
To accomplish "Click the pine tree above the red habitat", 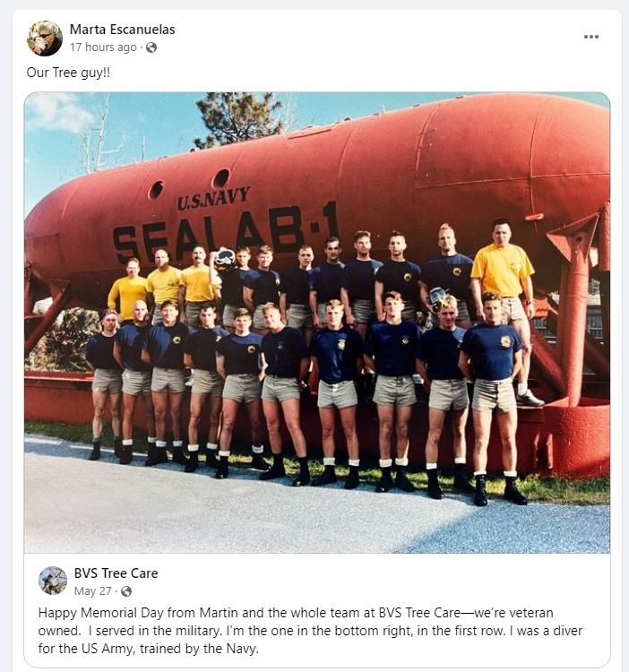I will [240, 119].
